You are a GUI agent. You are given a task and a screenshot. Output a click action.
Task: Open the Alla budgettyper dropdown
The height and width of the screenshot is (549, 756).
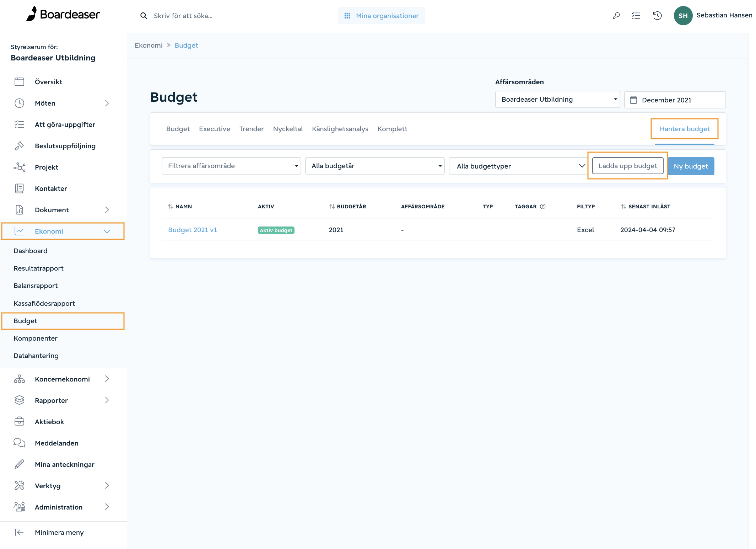click(518, 166)
